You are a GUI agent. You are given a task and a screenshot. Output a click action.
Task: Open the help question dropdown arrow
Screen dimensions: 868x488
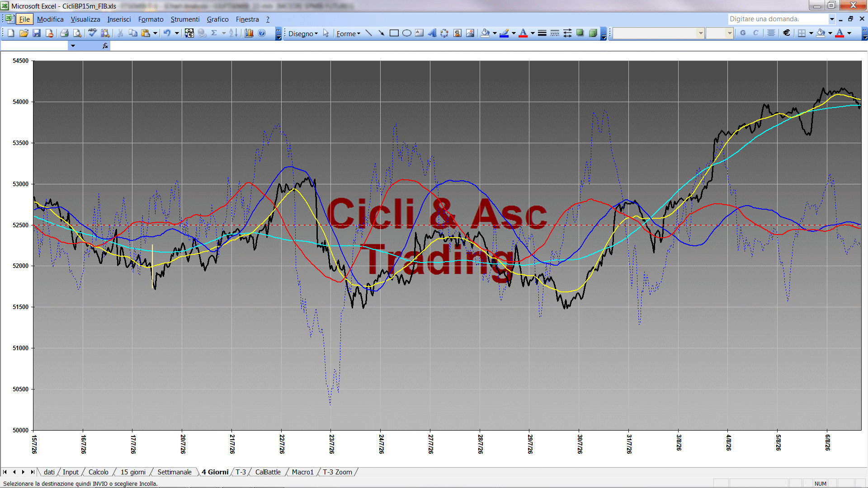832,19
